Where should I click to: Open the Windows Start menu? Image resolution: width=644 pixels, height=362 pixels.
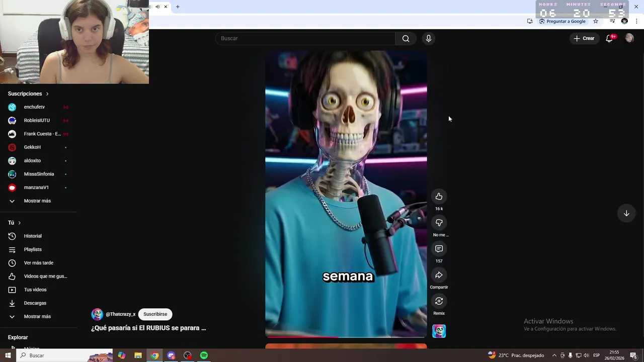pyautogui.click(x=8, y=355)
